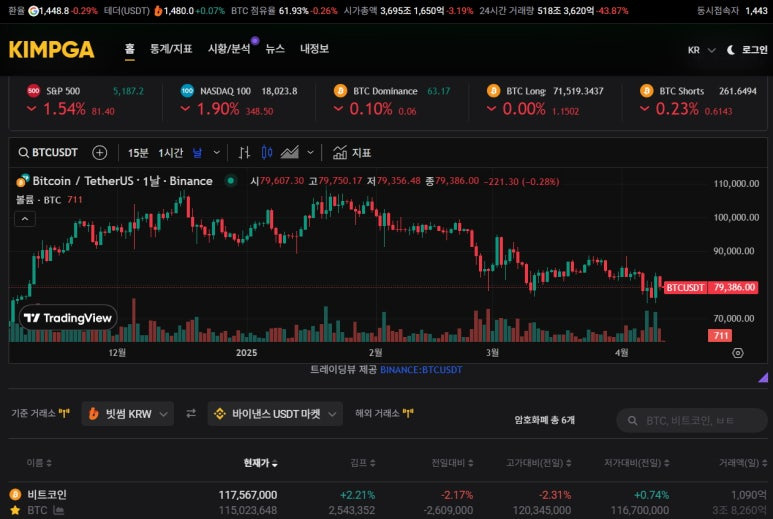Click the 해외 거래소 info icon
The height and width of the screenshot is (519, 773).
point(408,414)
